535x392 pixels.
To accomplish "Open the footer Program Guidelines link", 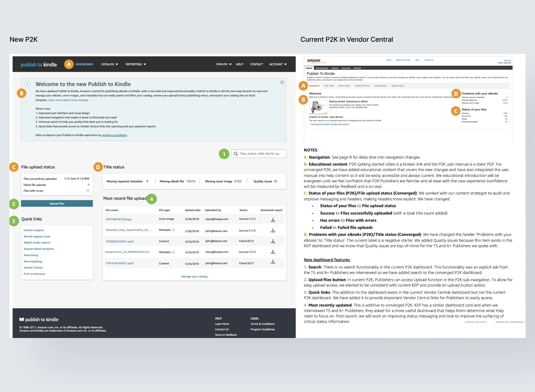I will tap(262, 329).
